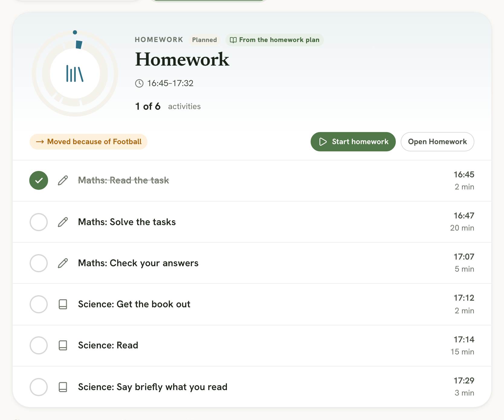504x420 pixels.
Task: Click the books icon in the progress ring
Action: click(75, 74)
